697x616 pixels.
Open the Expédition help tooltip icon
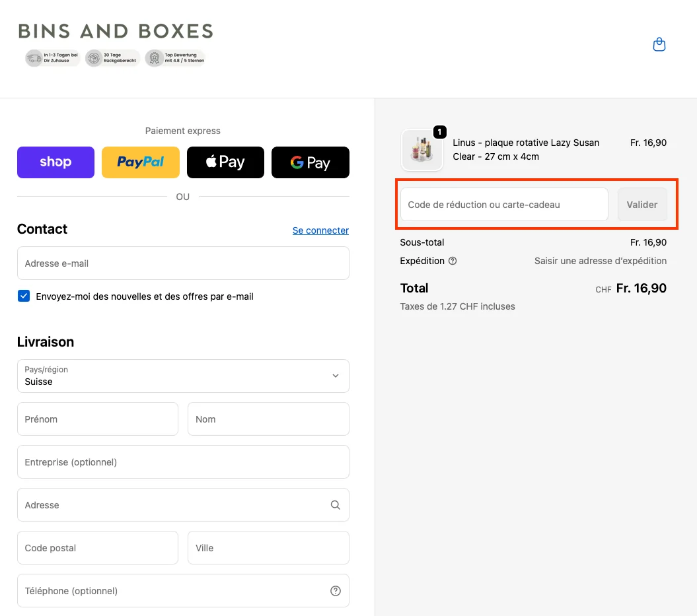click(453, 261)
